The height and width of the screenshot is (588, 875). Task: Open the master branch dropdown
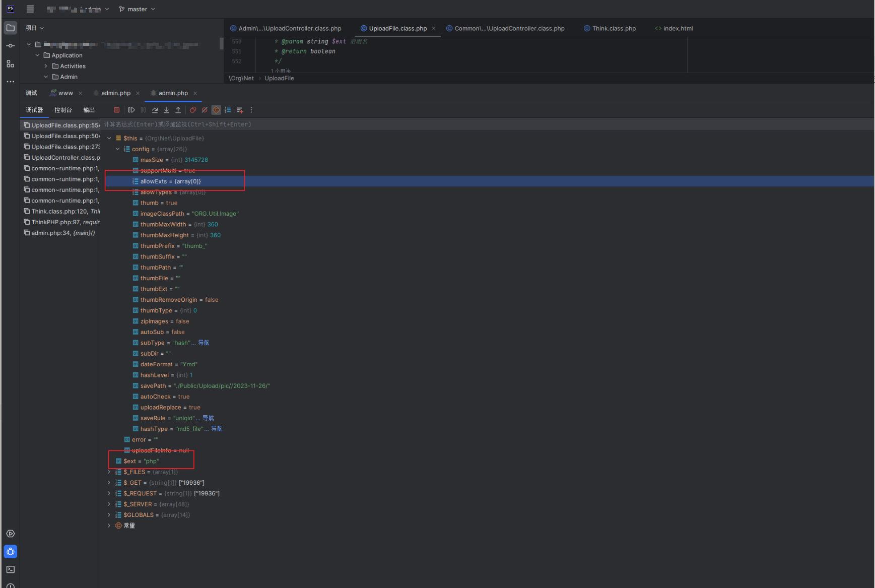(137, 9)
